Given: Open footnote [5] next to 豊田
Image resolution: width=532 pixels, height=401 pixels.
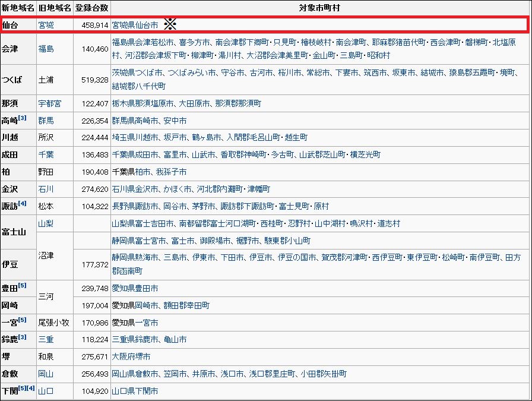Looking at the screenshot, I should [x=22, y=286].
